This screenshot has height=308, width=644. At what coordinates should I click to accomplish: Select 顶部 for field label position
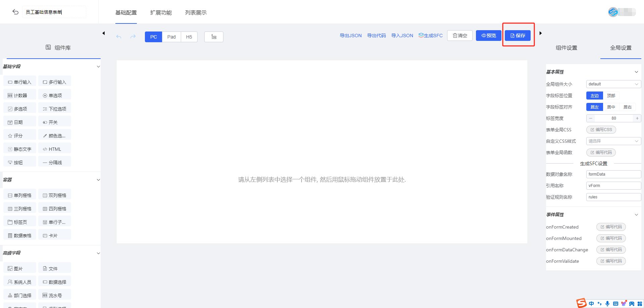point(611,96)
